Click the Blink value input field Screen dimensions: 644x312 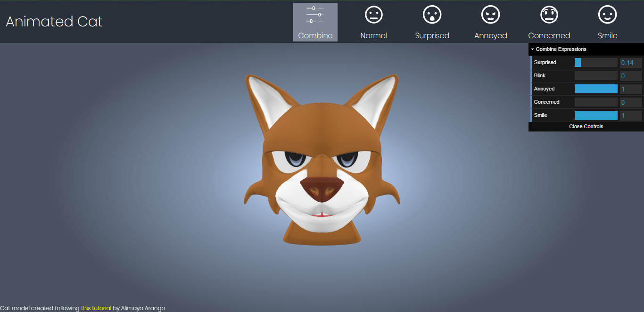[x=631, y=76]
